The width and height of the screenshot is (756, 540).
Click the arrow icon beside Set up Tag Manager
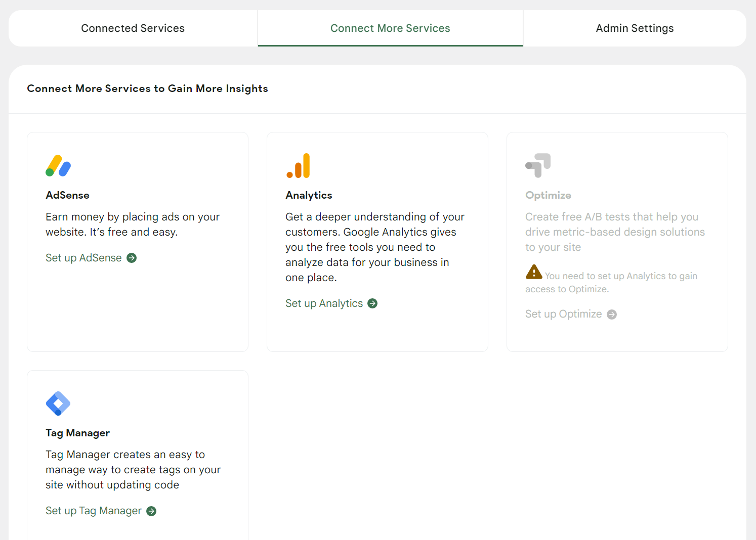click(151, 511)
